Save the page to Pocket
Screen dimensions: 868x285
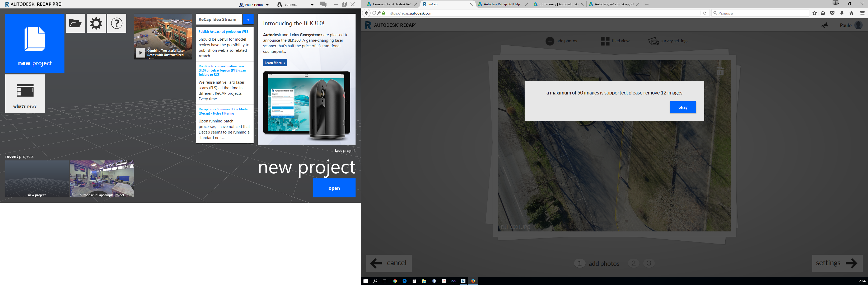[832, 13]
